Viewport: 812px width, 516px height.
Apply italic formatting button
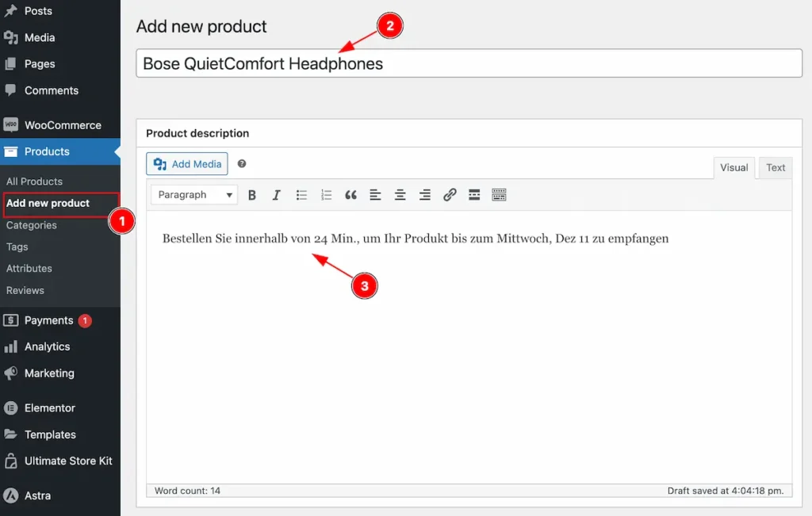point(276,195)
